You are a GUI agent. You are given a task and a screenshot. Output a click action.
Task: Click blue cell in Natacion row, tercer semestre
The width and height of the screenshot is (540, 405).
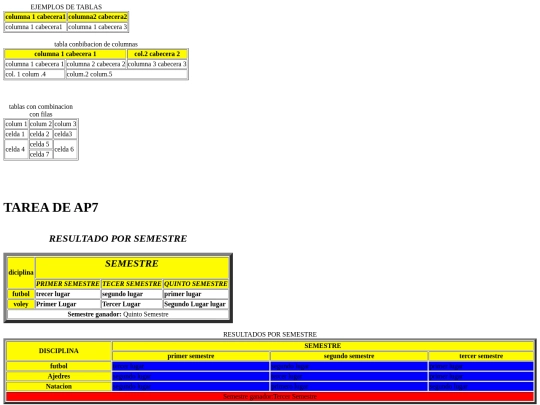481,386
